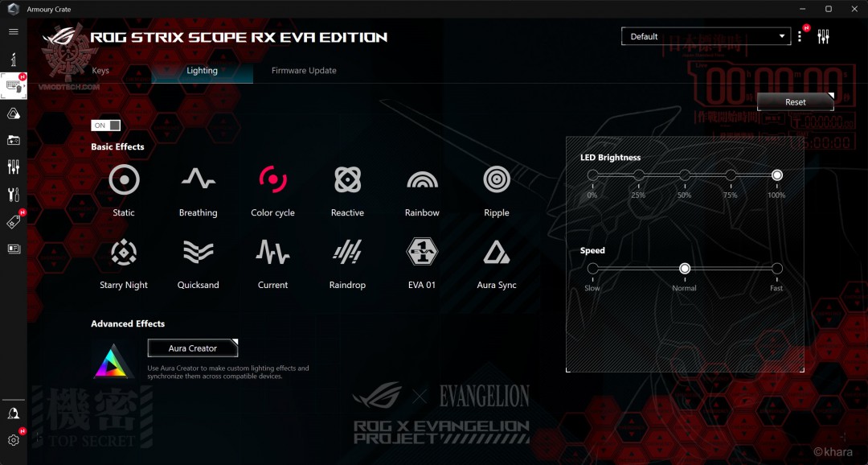Click the Reset button
This screenshot has height=465, width=868.
[796, 102]
